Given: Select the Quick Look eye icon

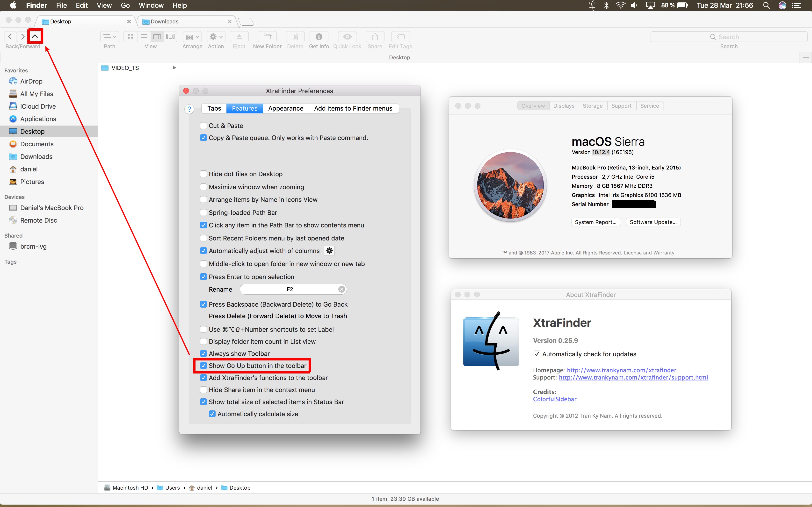Looking at the screenshot, I should [x=347, y=37].
